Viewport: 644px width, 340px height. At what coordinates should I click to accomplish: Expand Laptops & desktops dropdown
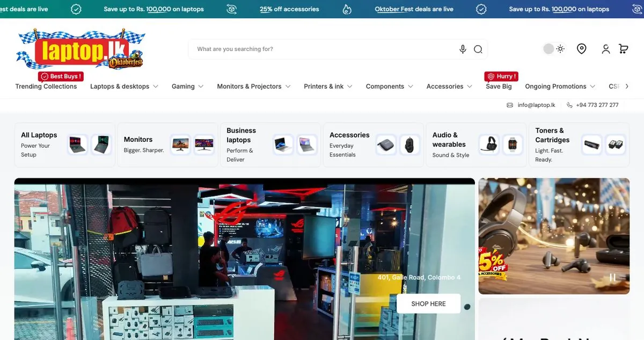(x=124, y=86)
